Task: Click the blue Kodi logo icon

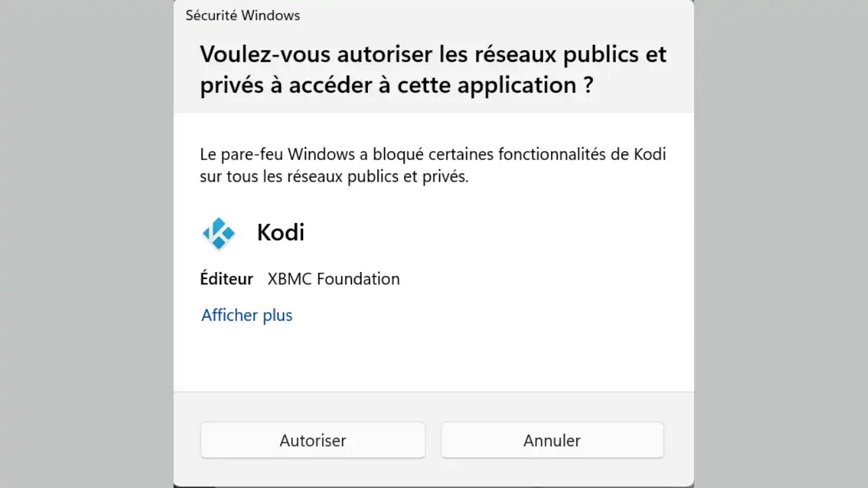Action: pyautogui.click(x=219, y=233)
